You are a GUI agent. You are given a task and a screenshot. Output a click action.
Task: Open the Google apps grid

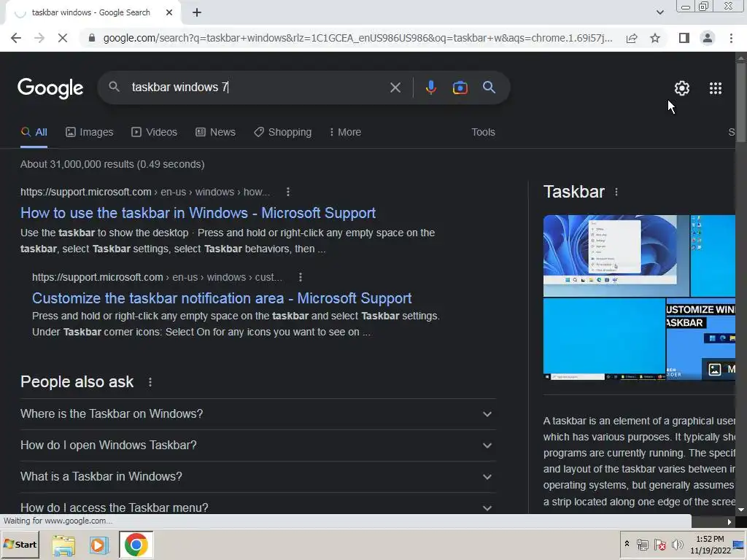click(x=716, y=88)
